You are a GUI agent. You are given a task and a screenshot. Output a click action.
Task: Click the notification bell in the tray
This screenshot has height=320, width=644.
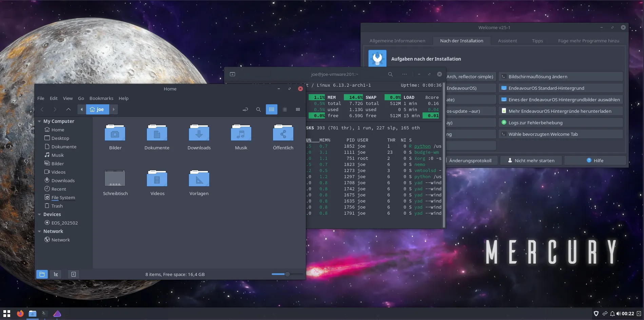(612, 314)
